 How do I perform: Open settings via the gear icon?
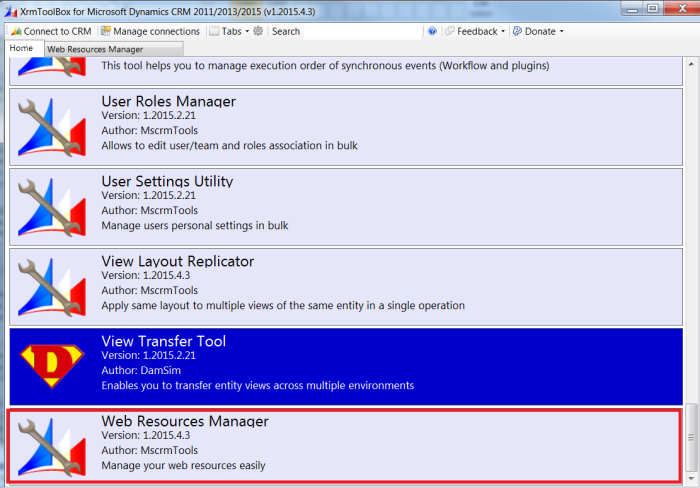258,31
